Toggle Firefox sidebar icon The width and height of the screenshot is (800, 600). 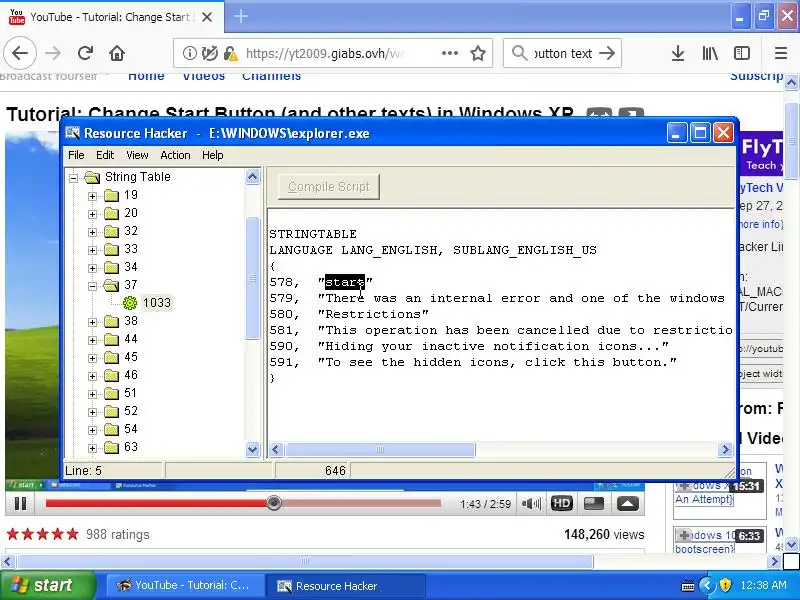click(742, 53)
